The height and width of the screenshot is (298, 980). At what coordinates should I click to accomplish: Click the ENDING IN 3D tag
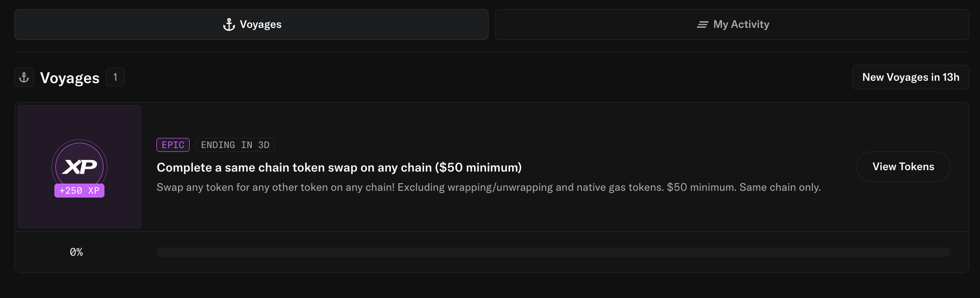click(x=235, y=145)
